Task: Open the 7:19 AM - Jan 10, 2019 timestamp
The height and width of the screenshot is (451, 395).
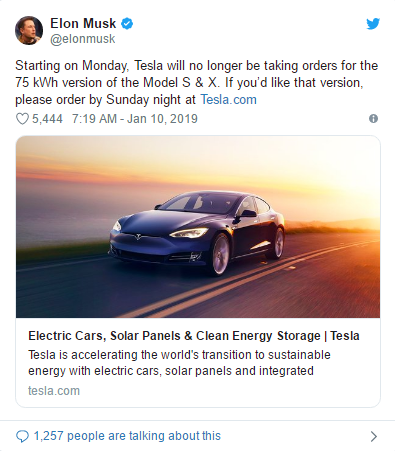Action: tap(135, 119)
